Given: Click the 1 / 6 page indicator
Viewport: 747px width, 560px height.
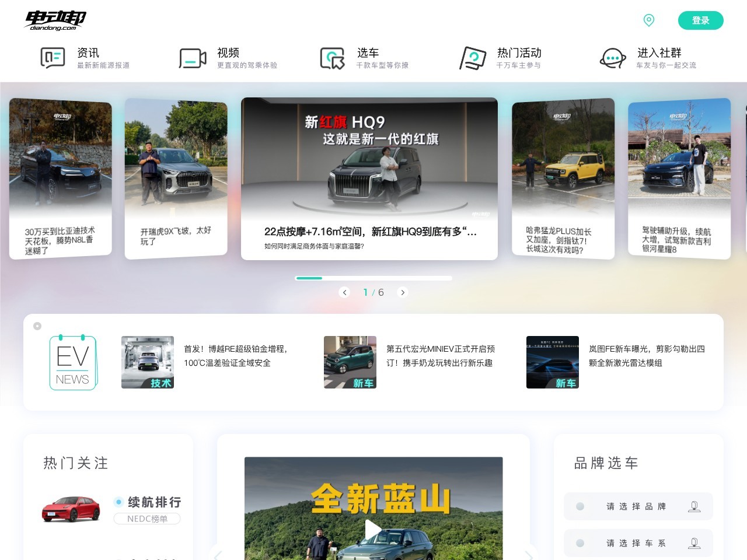Looking at the screenshot, I should 373,292.
